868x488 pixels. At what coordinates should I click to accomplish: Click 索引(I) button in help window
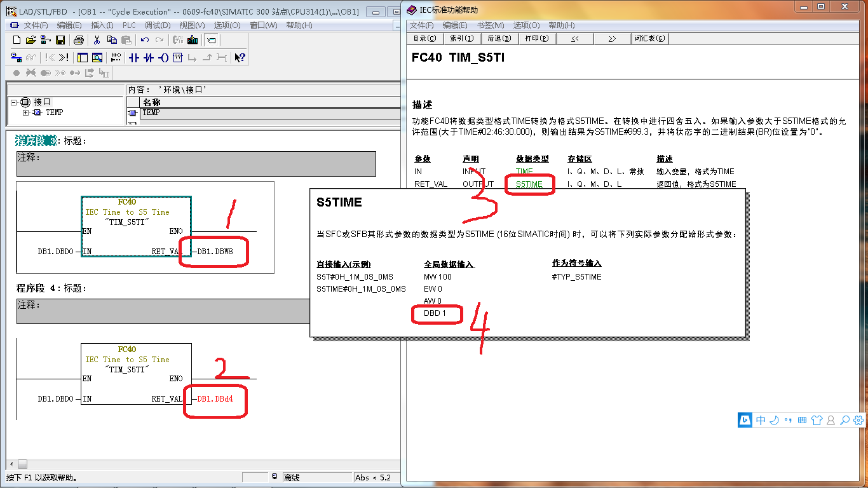(x=461, y=39)
